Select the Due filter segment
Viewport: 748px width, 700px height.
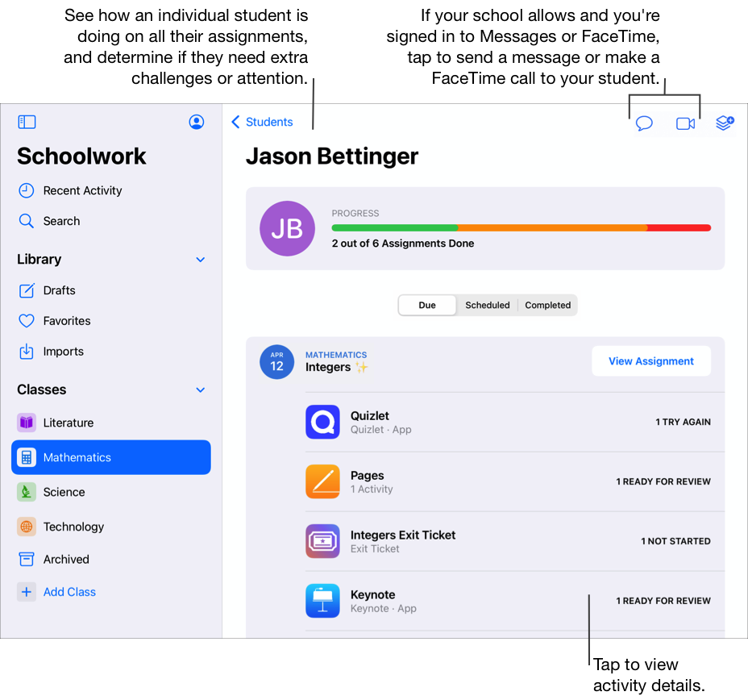click(x=427, y=305)
